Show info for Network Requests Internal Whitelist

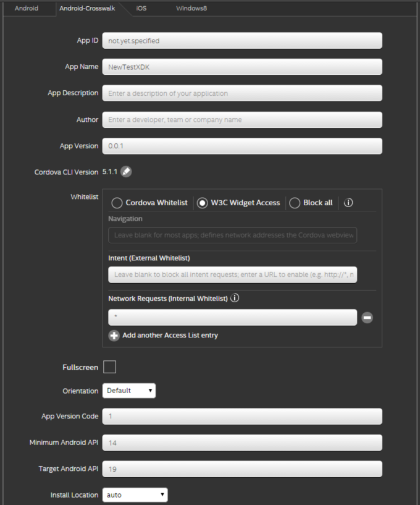pos(235,298)
